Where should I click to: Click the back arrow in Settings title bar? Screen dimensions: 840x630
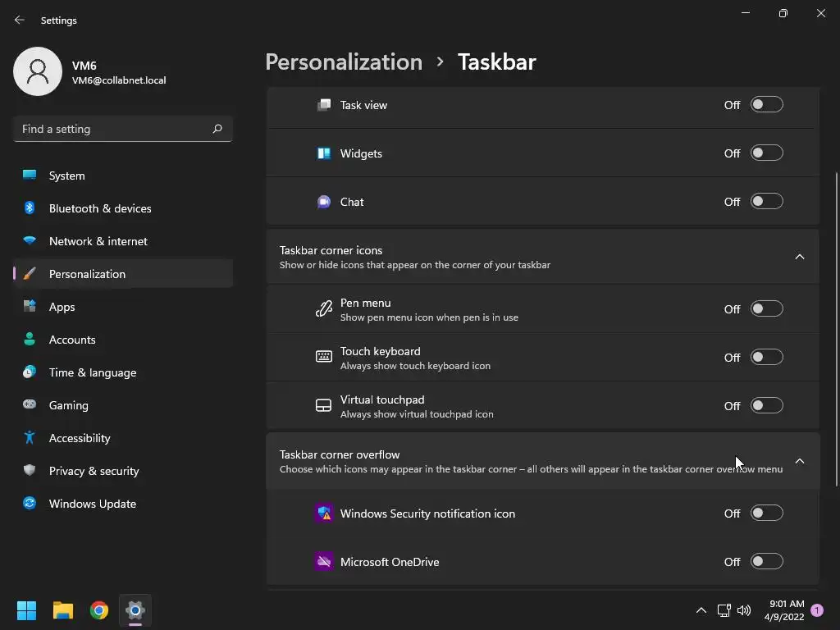click(x=20, y=20)
